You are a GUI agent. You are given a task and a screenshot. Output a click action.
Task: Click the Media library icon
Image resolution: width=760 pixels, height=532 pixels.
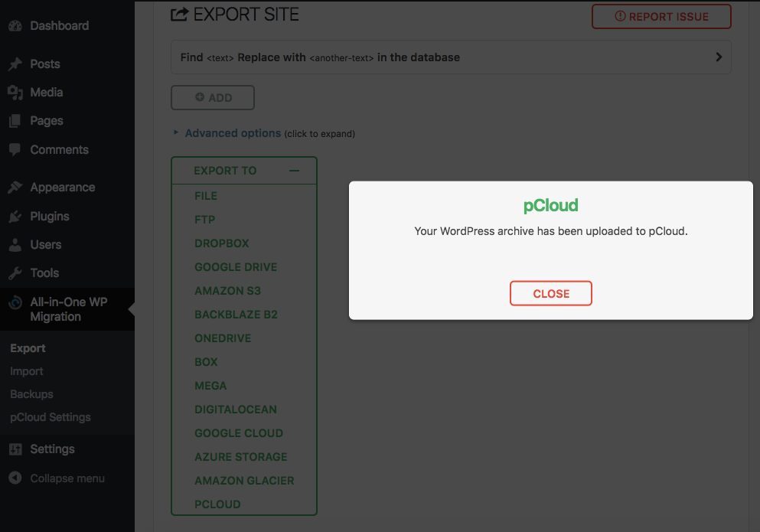pos(15,92)
